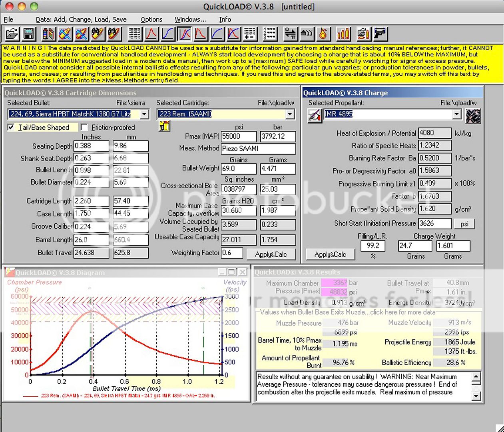This screenshot has width=504, height=432.
Task: Click the binoculars icon next to the crossed bullets
Action: pyautogui.click(x=98, y=34)
